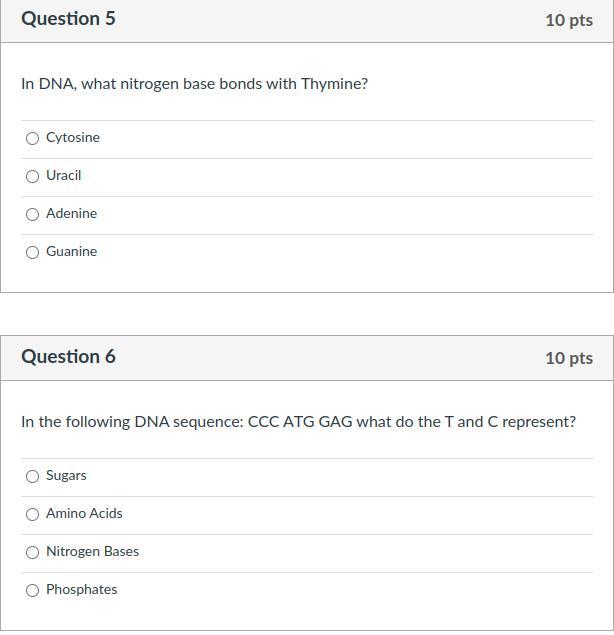This screenshot has width=614, height=635.
Task: Click the Question 6 header title
Action: pos(68,357)
